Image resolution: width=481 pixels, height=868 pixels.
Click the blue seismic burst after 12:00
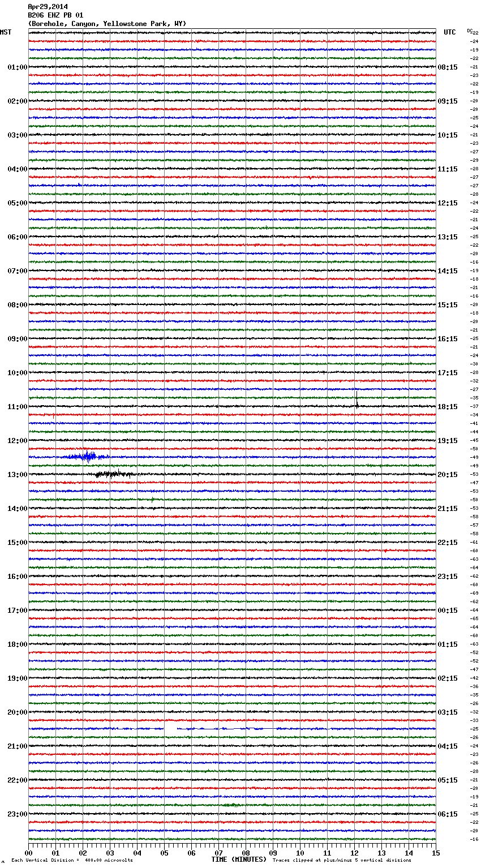coord(88,457)
